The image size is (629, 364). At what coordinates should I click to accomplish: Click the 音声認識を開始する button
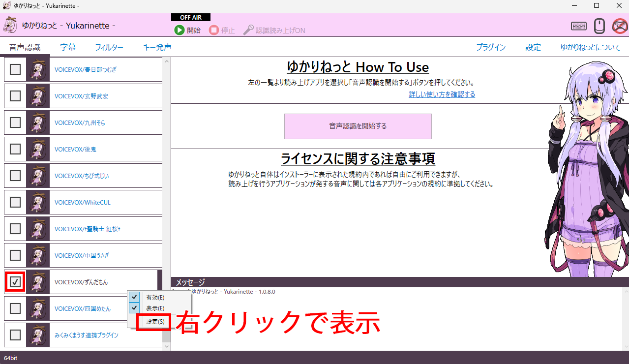(x=358, y=126)
